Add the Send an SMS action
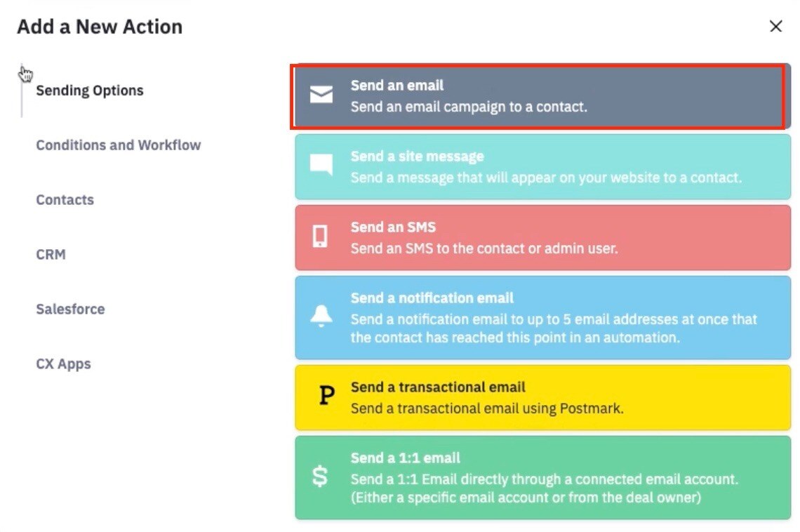 tap(543, 238)
